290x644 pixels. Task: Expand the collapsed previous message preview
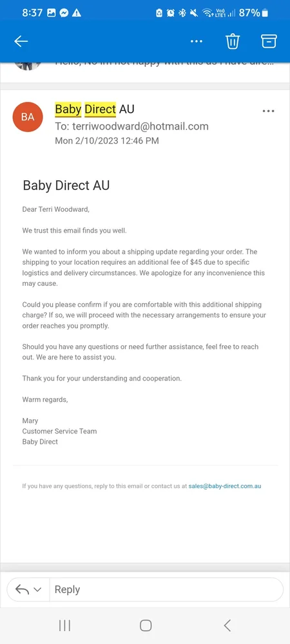(x=145, y=64)
